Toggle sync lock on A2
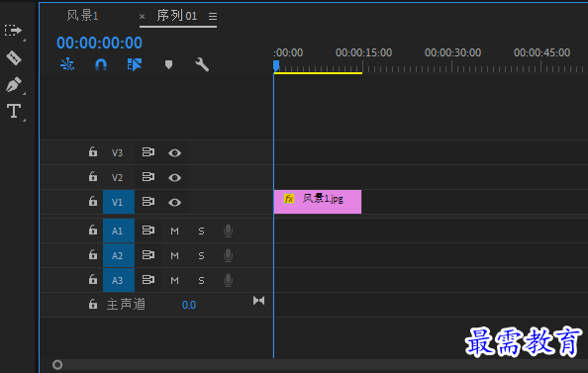This screenshot has height=373, width=588. (148, 255)
